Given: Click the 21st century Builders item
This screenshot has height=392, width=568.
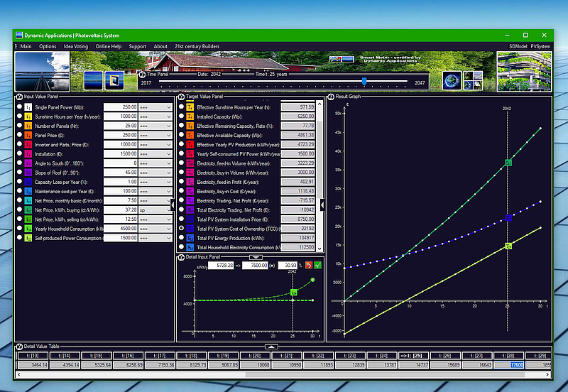Looking at the screenshot, I should [197, 46].
